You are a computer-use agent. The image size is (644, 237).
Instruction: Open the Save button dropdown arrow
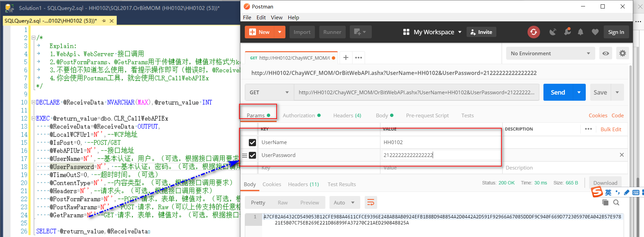click(x=617, y=92)
